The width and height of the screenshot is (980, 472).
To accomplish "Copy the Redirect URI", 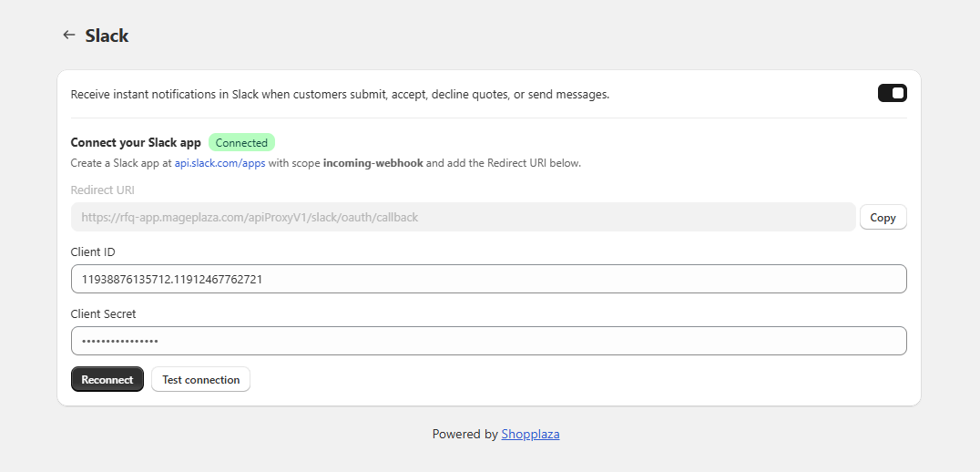I will coord(883,218).
